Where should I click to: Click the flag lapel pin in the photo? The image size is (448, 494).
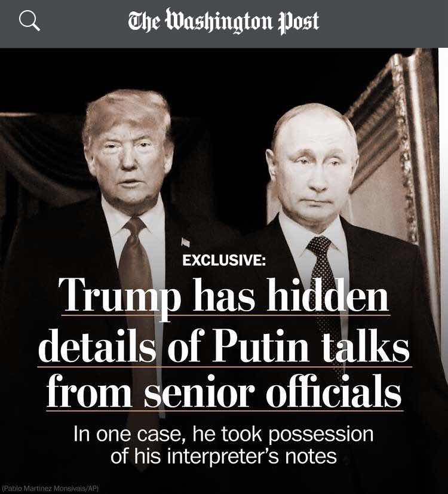coord(186,243)
